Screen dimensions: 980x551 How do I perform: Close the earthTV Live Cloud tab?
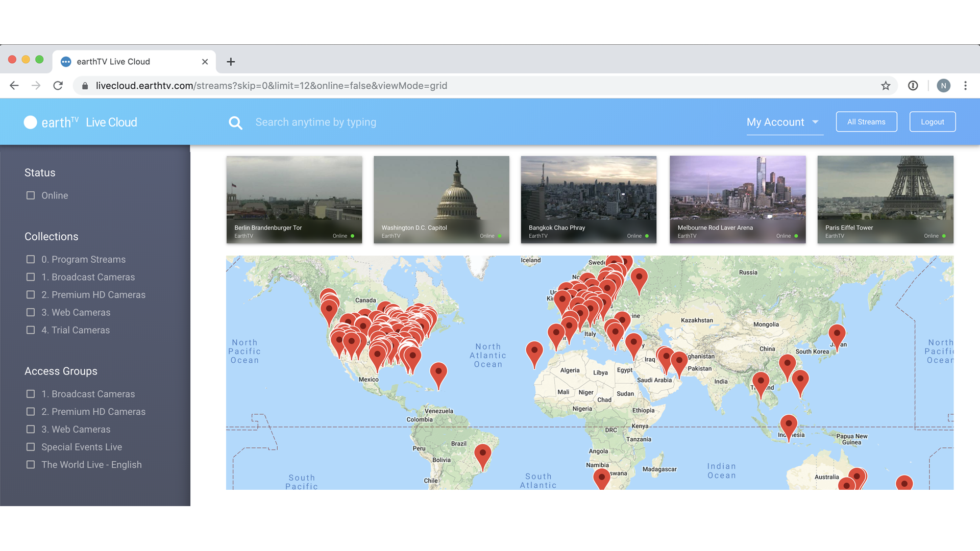click(x=205, y=62)
